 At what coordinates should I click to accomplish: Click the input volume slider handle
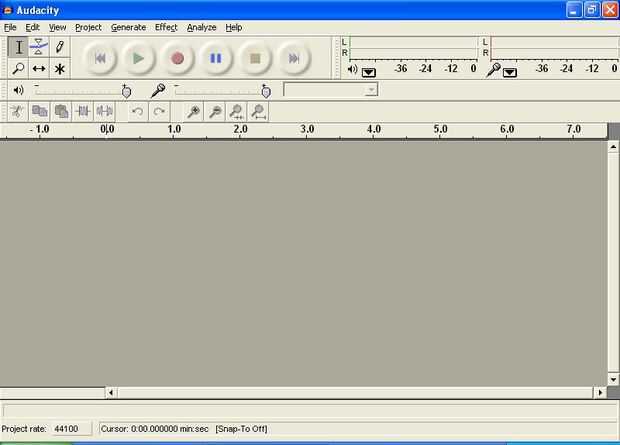coord(266,91)
